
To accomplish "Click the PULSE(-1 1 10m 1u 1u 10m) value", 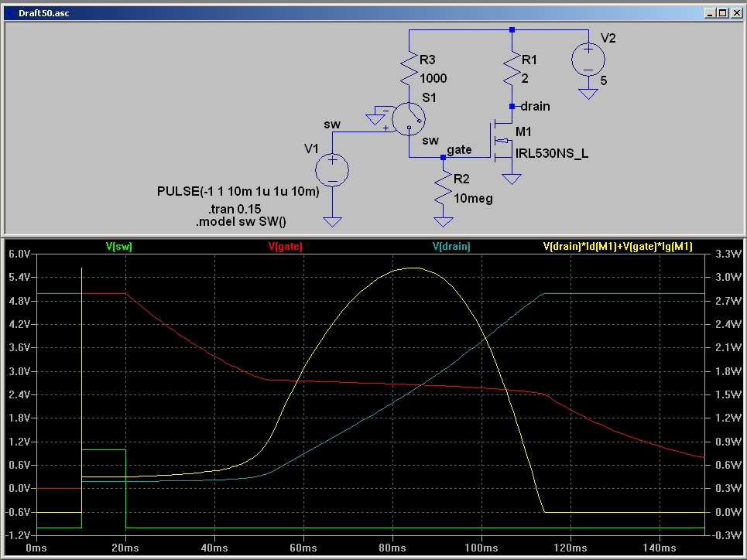I will 238,191.
